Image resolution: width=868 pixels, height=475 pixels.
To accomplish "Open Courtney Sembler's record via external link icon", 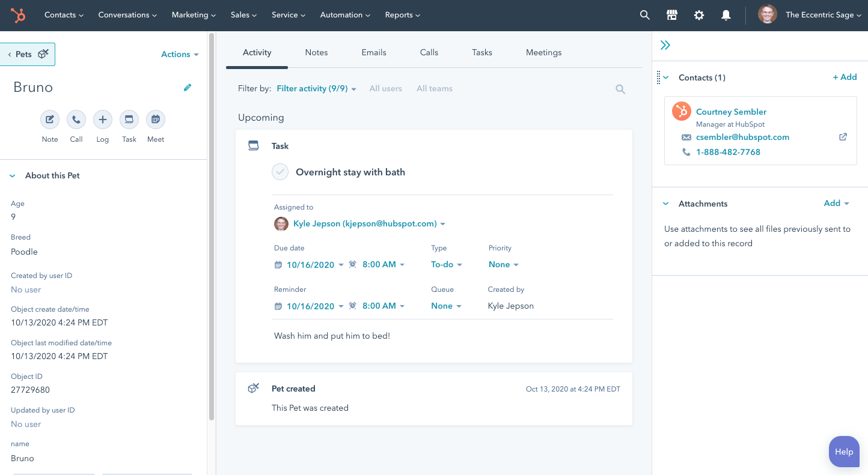I will pyautogui.click(x=843, y=136).
